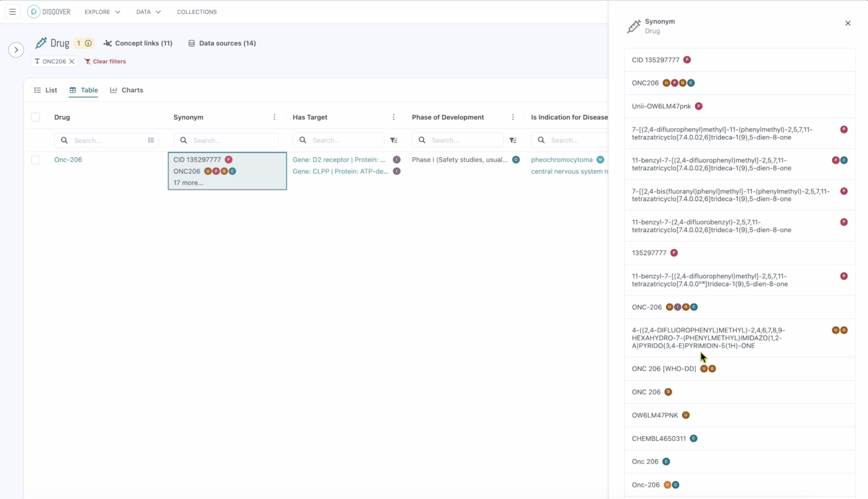
Task: Open the hamburger menu icon
Action: (x=13, y=12)
